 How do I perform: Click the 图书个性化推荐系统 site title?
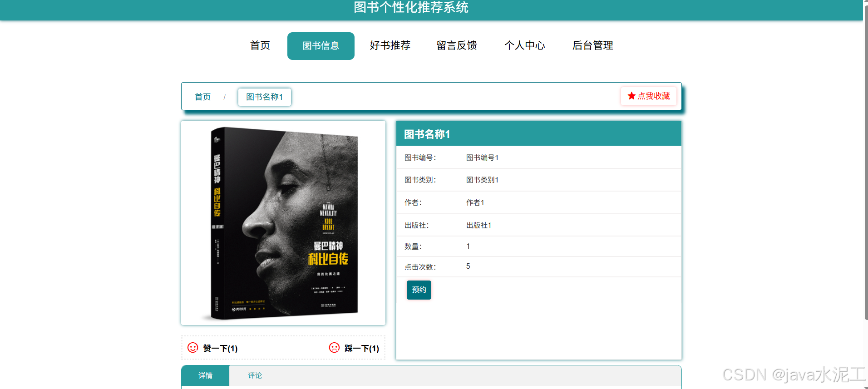pos(411,7)
